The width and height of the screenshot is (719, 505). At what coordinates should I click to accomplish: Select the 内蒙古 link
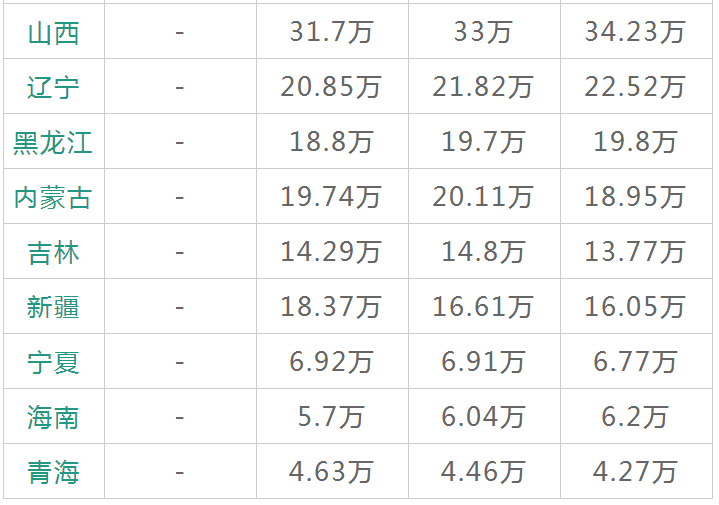pos(53,197)
